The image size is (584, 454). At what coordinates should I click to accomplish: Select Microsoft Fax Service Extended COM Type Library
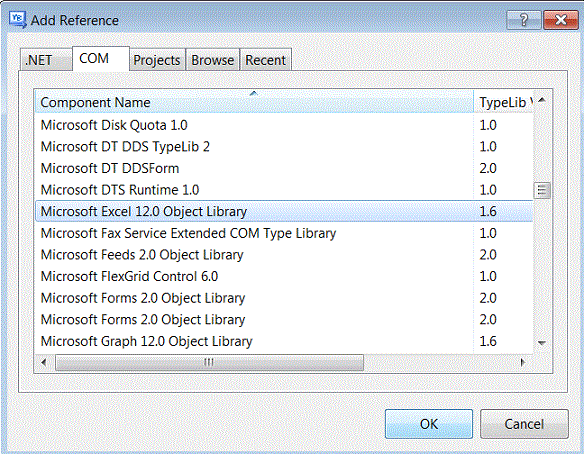point(284,233)
